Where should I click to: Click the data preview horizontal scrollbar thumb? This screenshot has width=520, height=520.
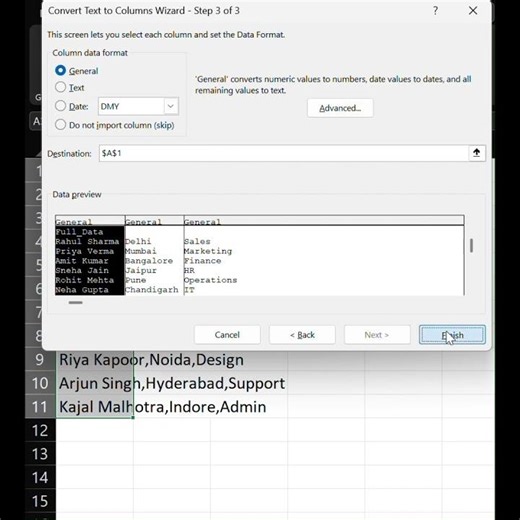76,303
